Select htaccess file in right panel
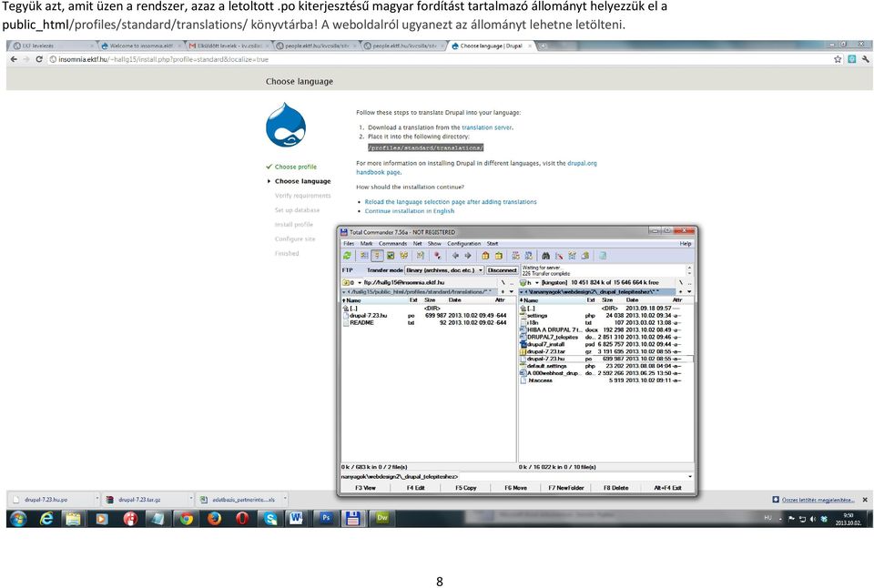 point(606,380)
